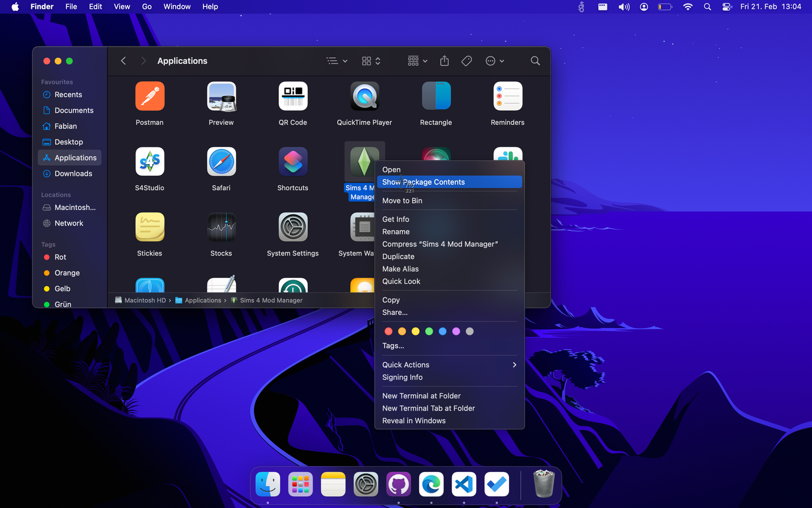Click Applications in the path bar
The height and width of the screenshot is (508, 812).
[x=198, y=300]
